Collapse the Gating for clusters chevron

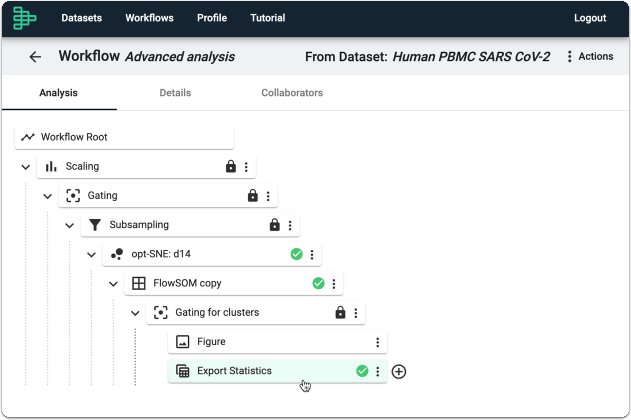pyautogui.click(x=135, y=313)
